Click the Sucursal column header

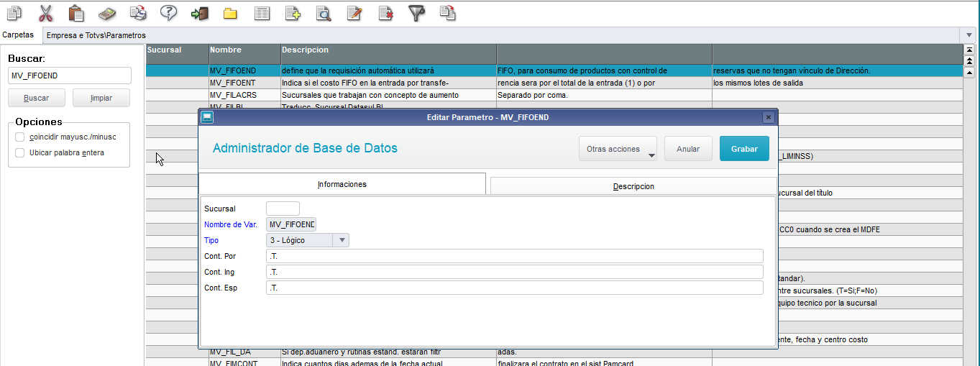point(177,54)
